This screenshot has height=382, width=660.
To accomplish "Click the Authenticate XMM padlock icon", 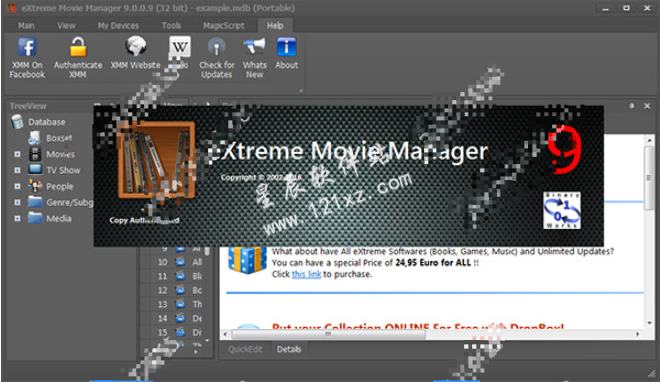I will (78, 47).
